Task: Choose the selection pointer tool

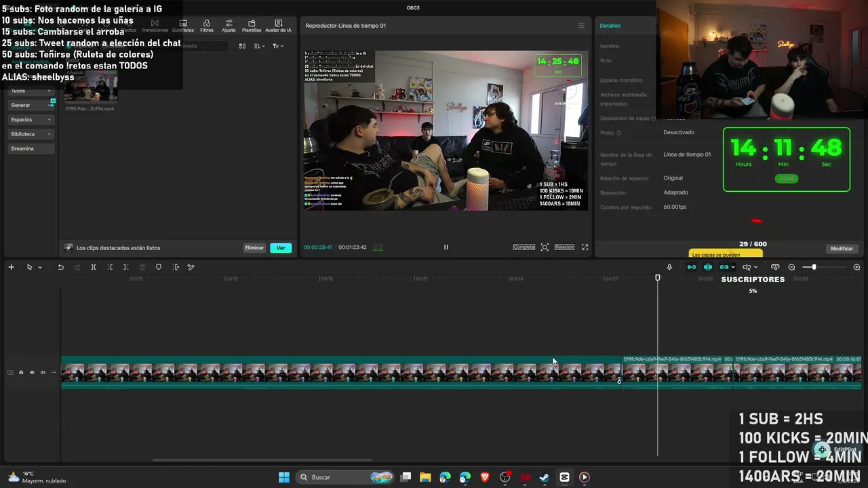Action: click(29, 267)
